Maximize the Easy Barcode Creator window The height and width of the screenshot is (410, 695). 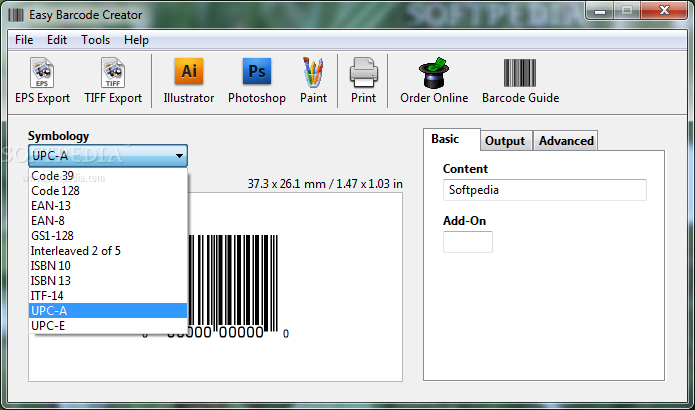tap(627, 11)
